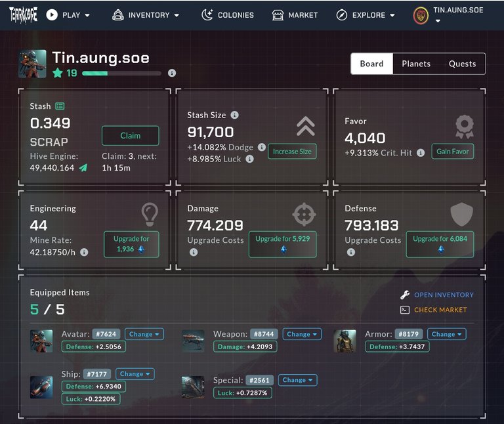Viewport: 504px width, 424px height.
Task: Click the OPEN INVENTORY link
Action: point(444,295)
